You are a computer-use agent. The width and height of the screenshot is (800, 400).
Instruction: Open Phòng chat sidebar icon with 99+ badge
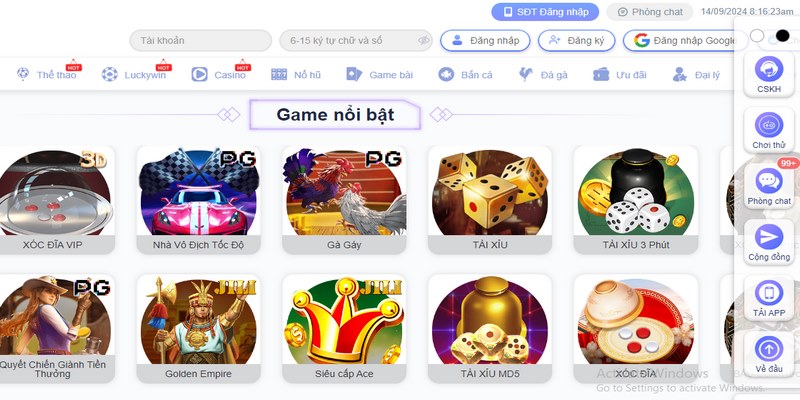[x=768, y=181]
